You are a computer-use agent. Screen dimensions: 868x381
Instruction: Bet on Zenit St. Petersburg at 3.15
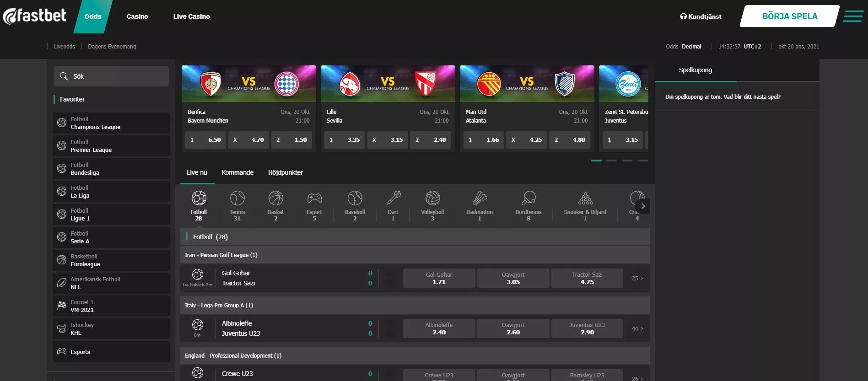click(x=623, y=140)
